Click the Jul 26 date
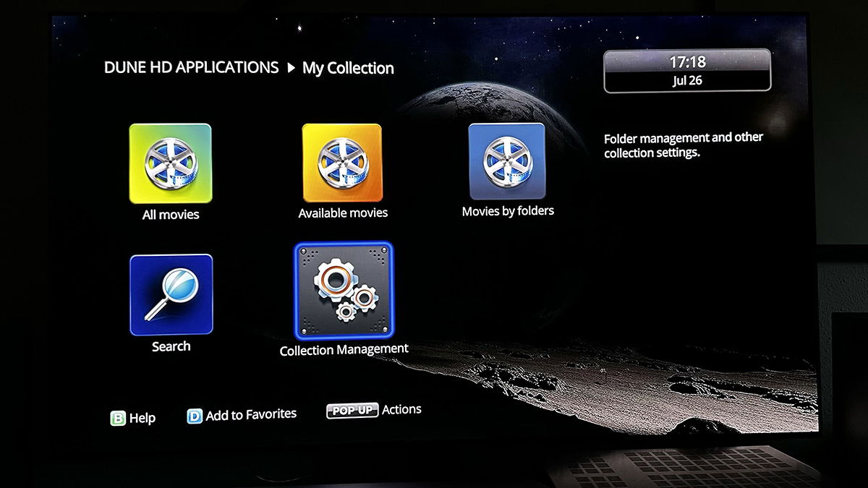 [x=687, y=80]
